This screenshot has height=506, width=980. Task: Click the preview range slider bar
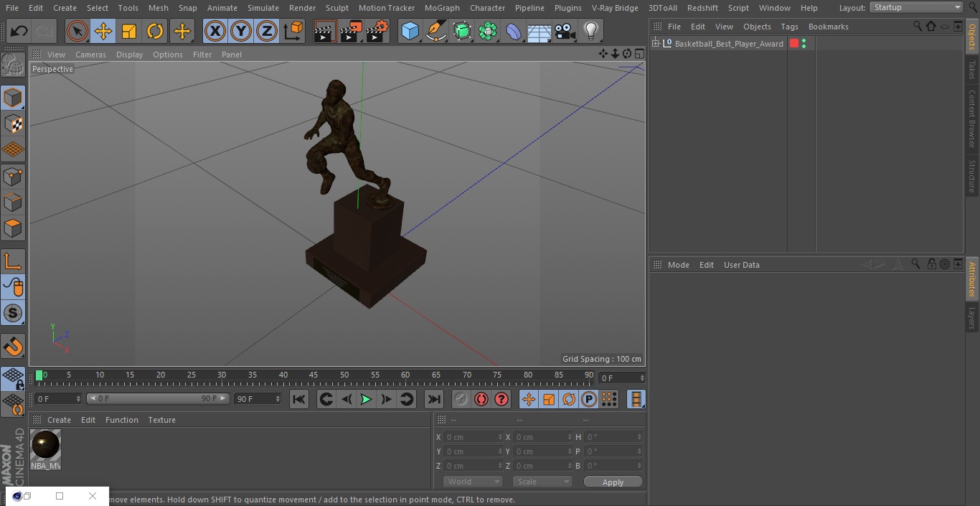[158, 398]
